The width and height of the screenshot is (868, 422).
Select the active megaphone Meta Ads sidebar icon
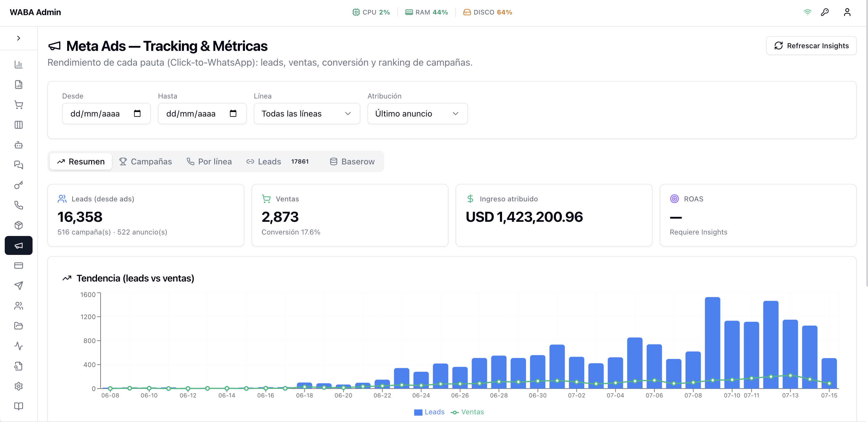(x=19, y=245)
